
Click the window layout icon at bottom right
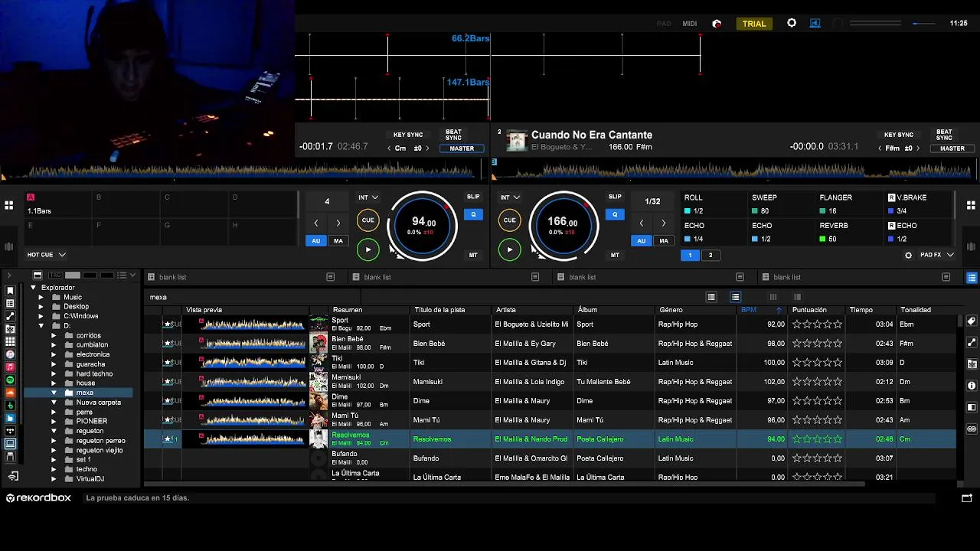pos(967,498)
